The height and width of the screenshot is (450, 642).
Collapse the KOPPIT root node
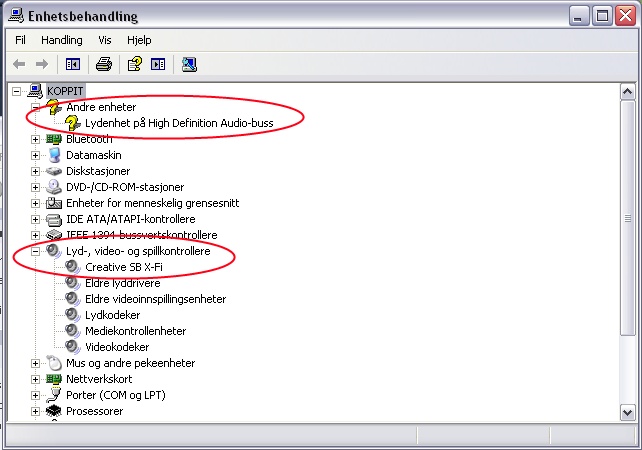[16, 91]
